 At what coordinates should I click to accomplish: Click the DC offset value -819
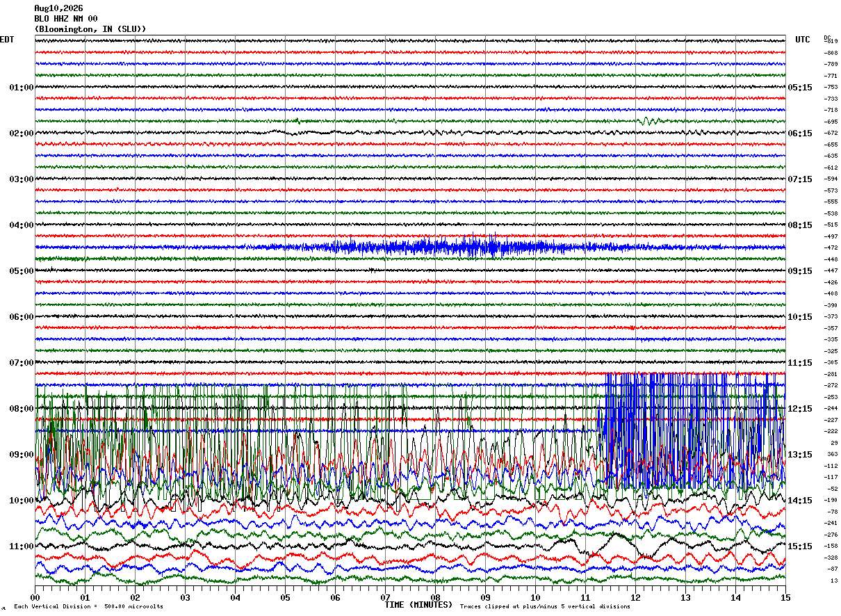831,41
